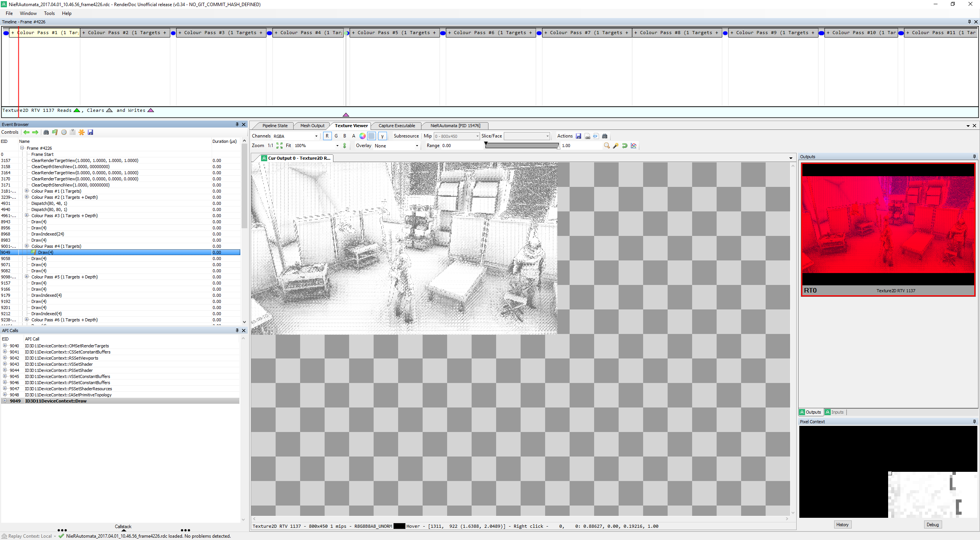
Task: Click the range histogram slider bar
Action: click(x=522, y=146)
